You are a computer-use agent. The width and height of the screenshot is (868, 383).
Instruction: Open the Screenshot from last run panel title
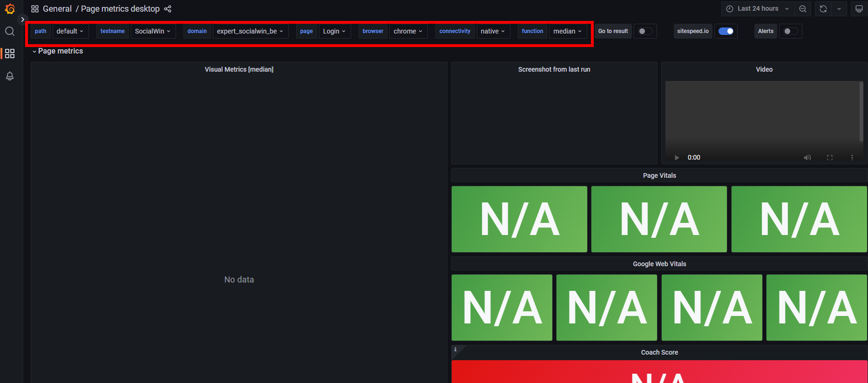554,69
